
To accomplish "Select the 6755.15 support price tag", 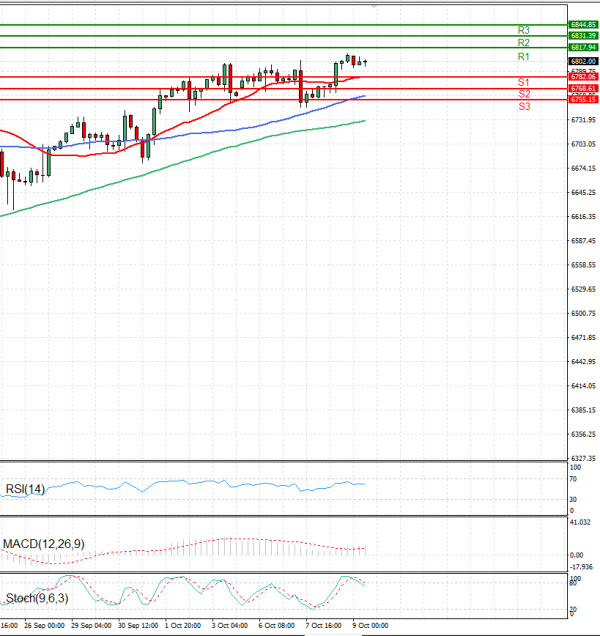I will pos(583,100).
